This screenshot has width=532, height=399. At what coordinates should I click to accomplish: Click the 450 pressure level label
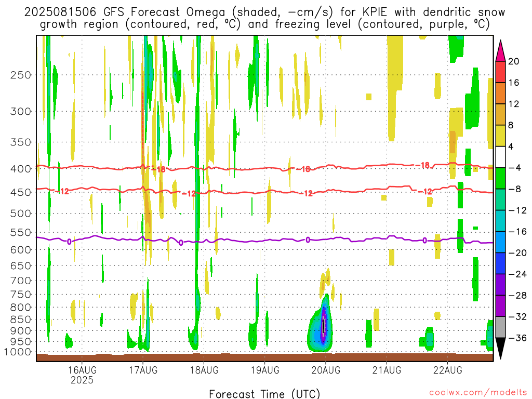(21, 192)
